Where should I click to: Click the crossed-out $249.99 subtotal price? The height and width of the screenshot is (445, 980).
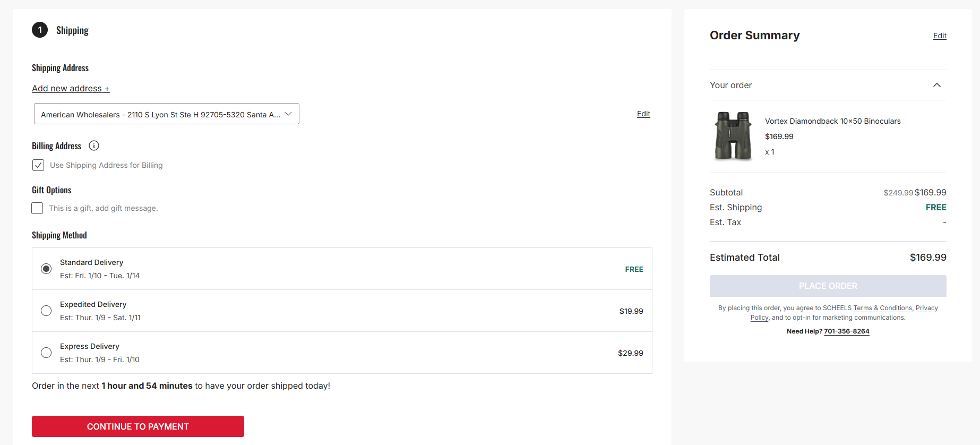[898, 193]
